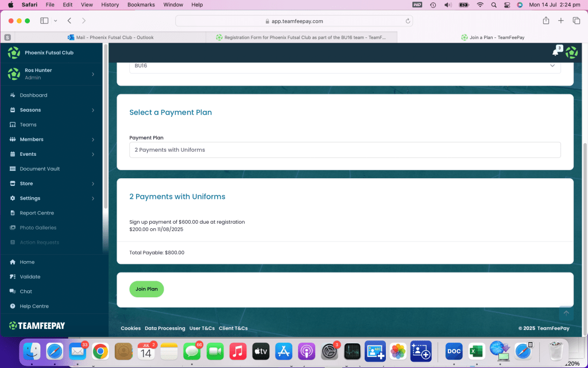Image resolution: width=588 pixels, height=368 pixels.
Task: Click the notifications bell icon
Action: click(x=555, y=52)
